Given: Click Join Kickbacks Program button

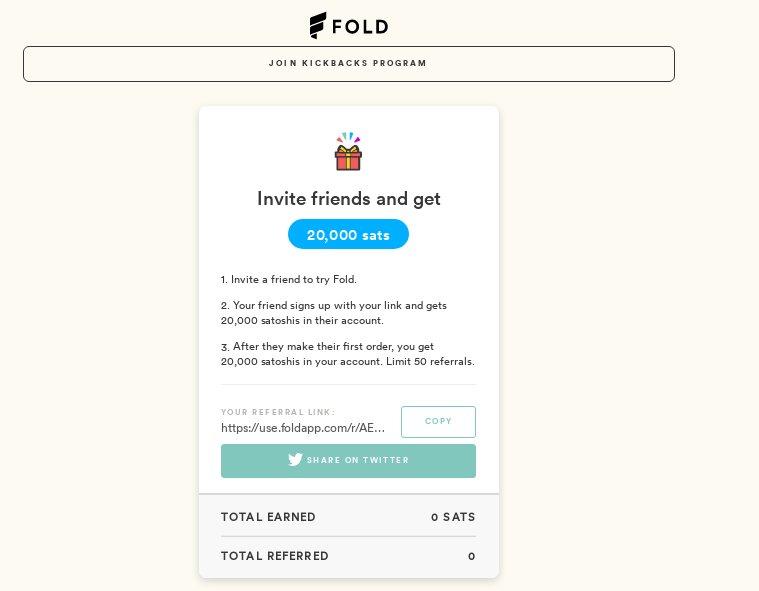Looking at the screenshot, I should pyautogui.click(x=349, y=64).
